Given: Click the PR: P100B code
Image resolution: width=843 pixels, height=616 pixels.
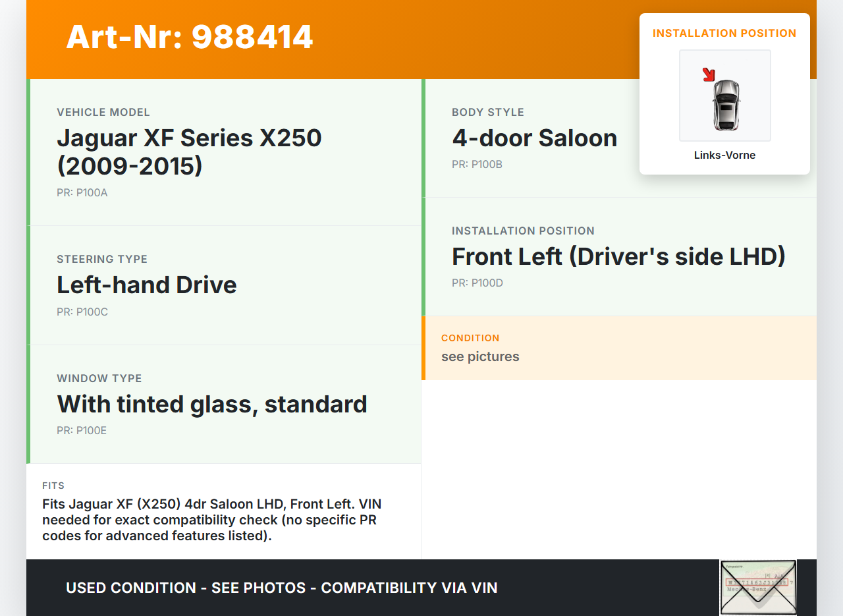Looking at the screenshot, I should (x=477, y=164).
